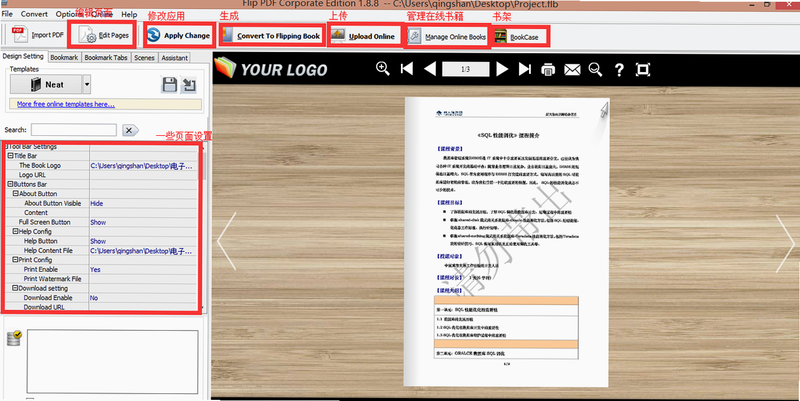Image resolution: width=800 pixels, height=401 pixels.
Task: Click the settings list vertical scrollbar
Action: pos(204,227)
